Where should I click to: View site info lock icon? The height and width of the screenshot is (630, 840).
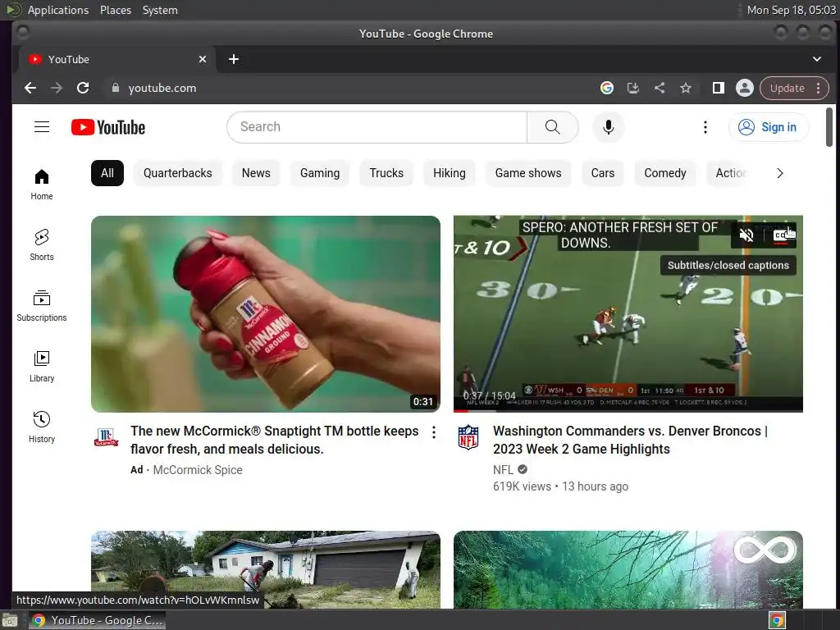[115, 88]
